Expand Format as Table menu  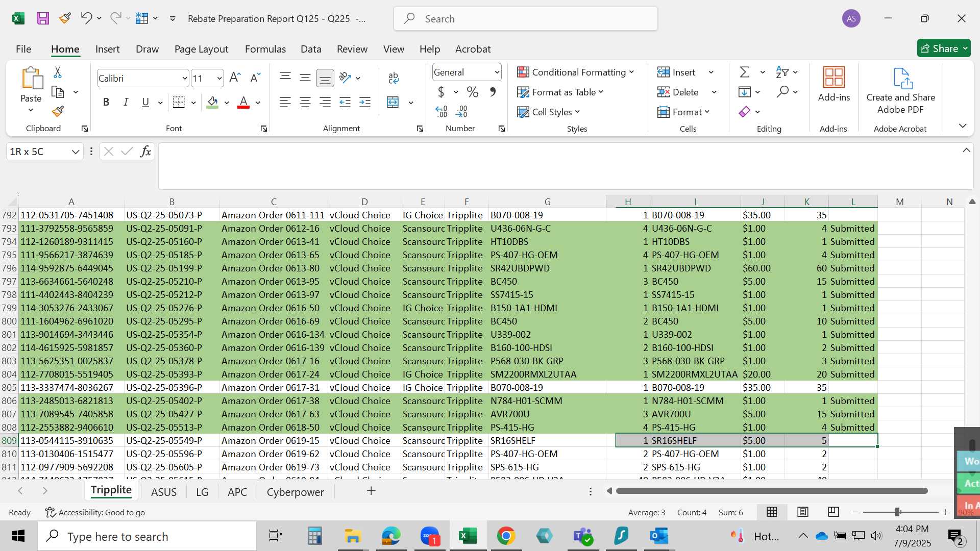(560, 92)
